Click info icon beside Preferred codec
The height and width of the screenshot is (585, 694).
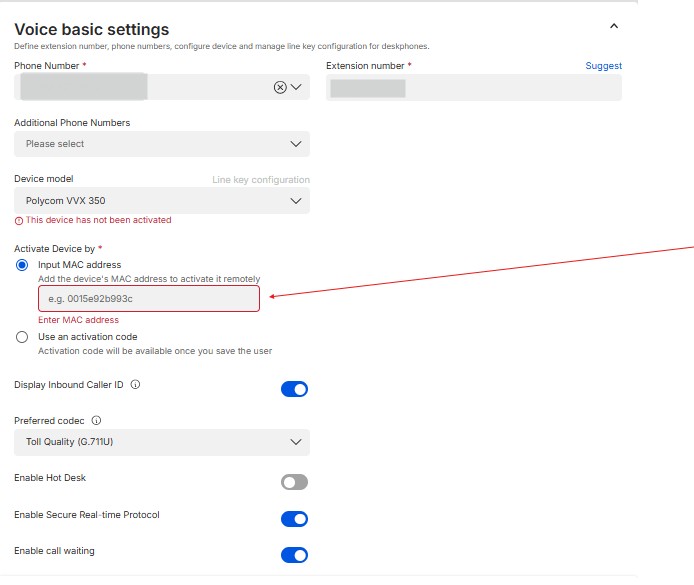(97, 421)
